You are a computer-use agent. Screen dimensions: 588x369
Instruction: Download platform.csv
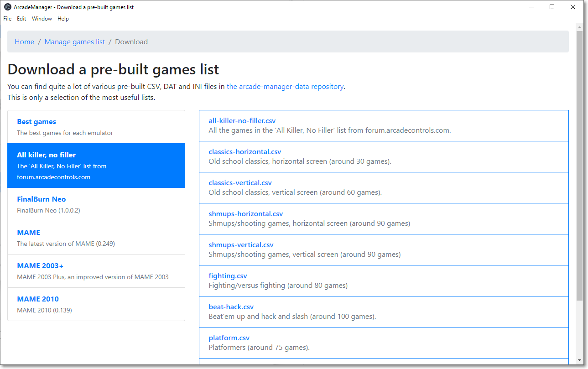[x=229, y=338]
